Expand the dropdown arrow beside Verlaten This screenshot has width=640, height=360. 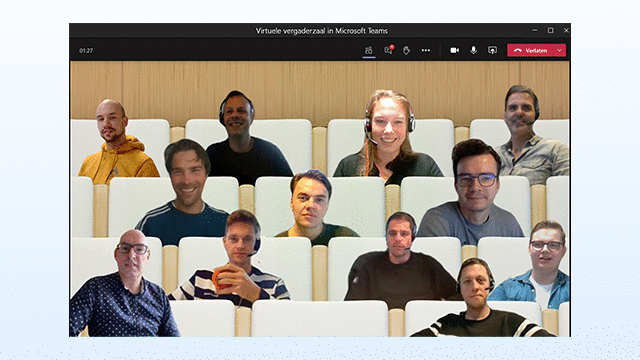(560, 50)
